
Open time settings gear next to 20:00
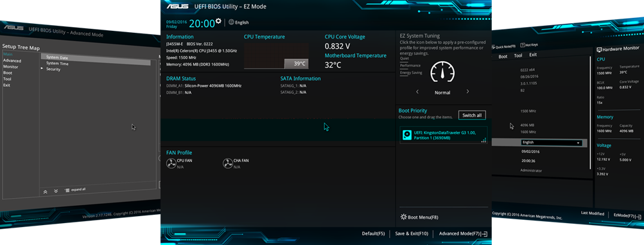click(x=218, y=21)
